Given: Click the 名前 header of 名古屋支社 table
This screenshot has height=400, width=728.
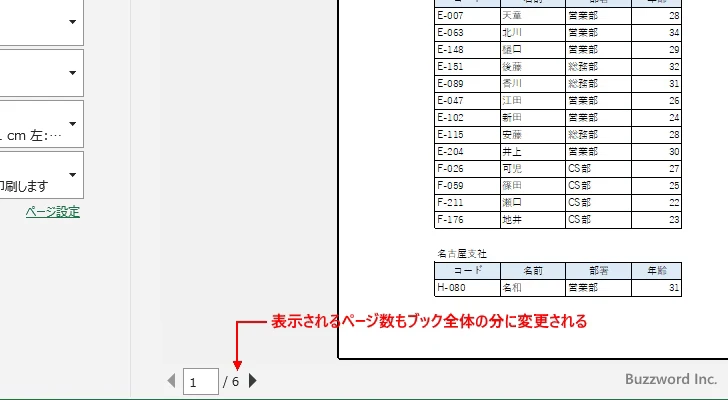Looking at the screenshot, I should [x=533, y=271].
